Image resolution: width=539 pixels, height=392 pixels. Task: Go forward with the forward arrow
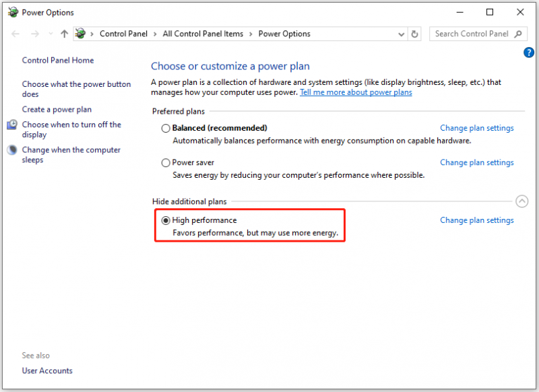35,34
